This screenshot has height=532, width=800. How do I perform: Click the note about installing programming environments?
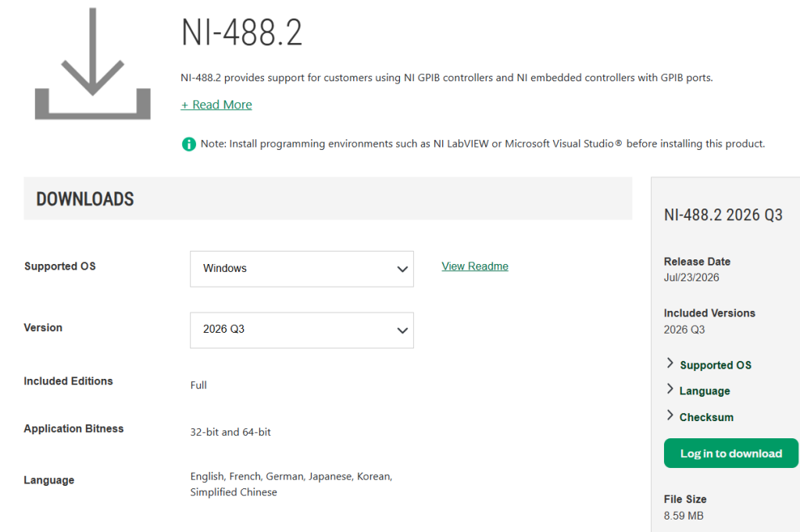click(483, 144)
